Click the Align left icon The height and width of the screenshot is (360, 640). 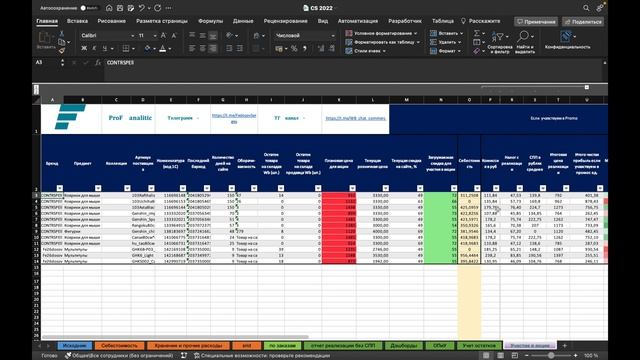(192, 49)
